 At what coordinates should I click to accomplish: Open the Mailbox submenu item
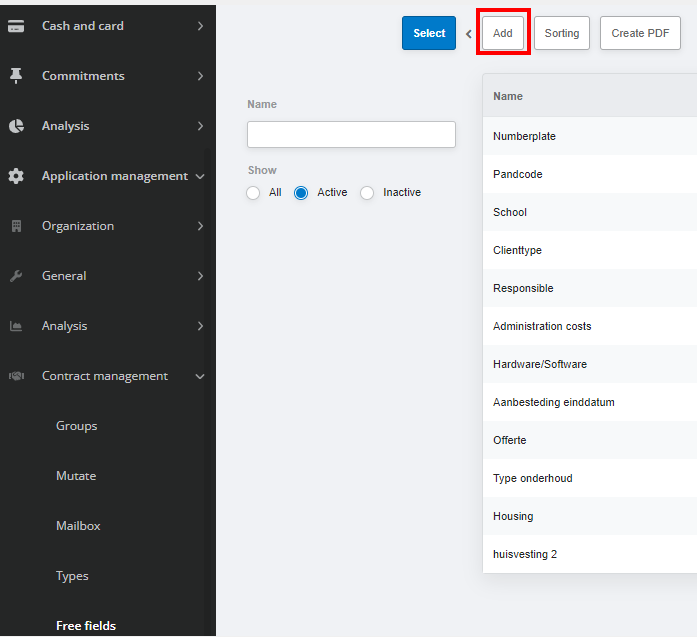78,526
